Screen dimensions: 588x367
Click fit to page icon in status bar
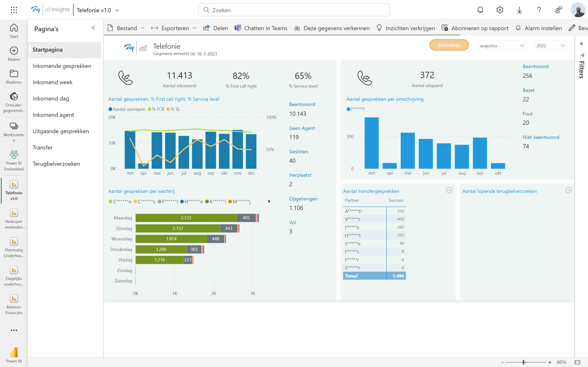click(x=577, y=362)
